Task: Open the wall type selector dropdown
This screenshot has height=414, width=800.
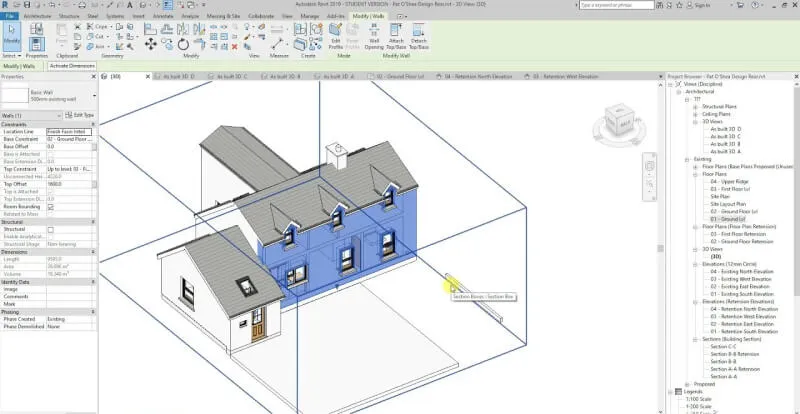Action: coord(94,95)
